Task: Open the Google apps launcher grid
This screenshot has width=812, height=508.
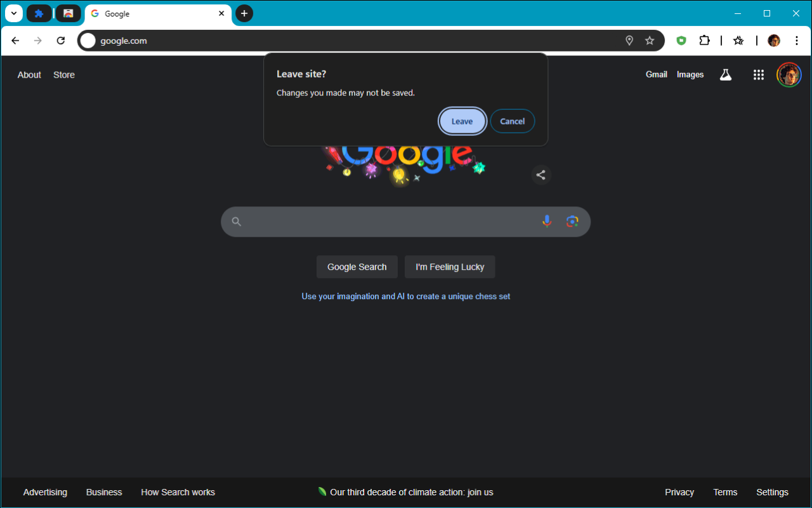Action: [759, 74]
